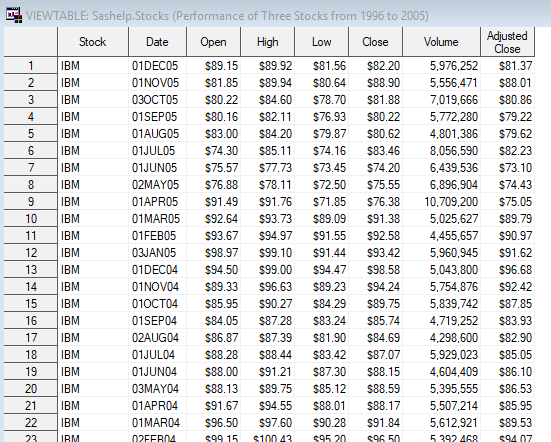Select row number 1 header
Screen dimensions: 551x442
[x=31, y=66]
